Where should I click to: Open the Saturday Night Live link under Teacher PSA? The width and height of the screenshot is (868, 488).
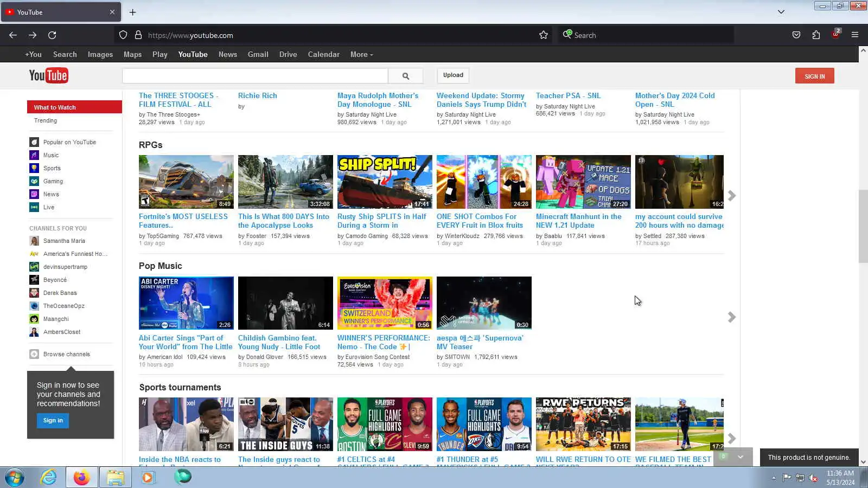click(x=569, y=106)
